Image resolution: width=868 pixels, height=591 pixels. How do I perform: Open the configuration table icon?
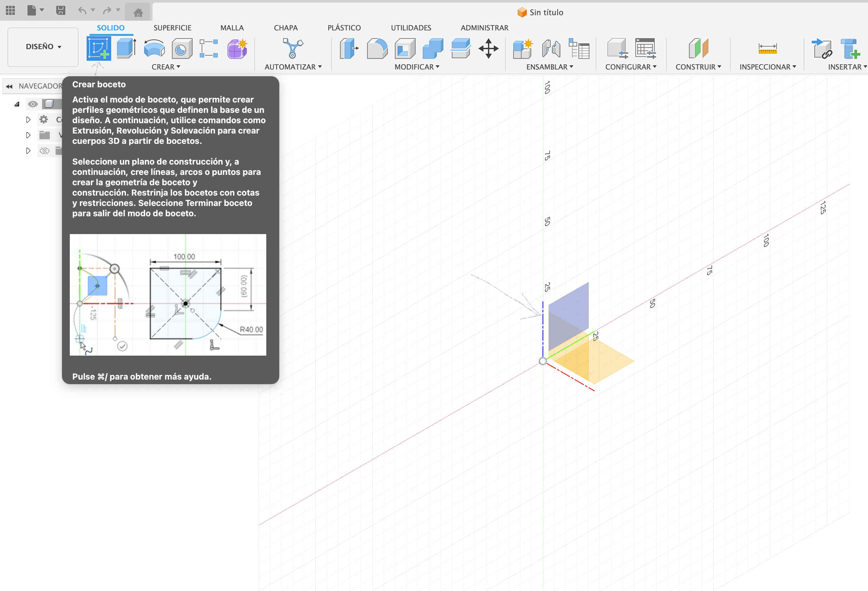[646, 48]
